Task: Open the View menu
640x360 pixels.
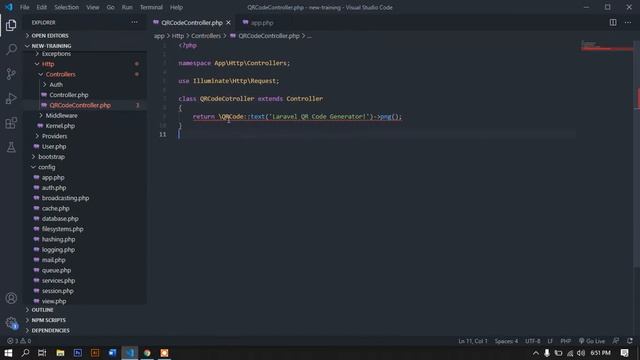Action: click(x=93, y=7)
